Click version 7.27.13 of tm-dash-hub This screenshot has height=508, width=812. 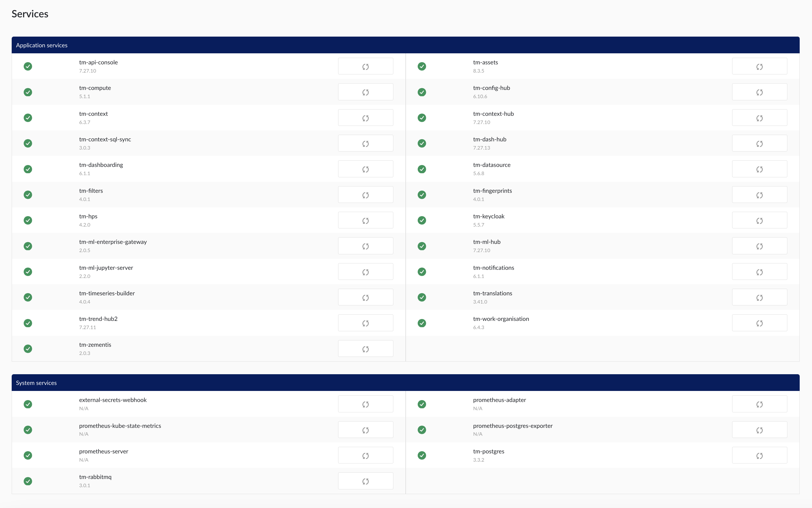click(481, 148)
